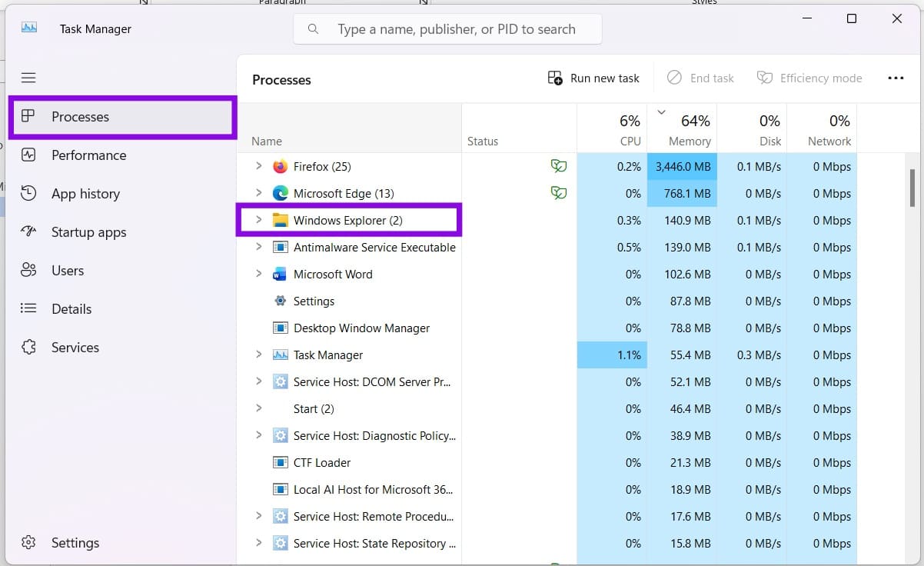Sort processes by Memory column
The image size is (924, 566).
tap(682, 128)
